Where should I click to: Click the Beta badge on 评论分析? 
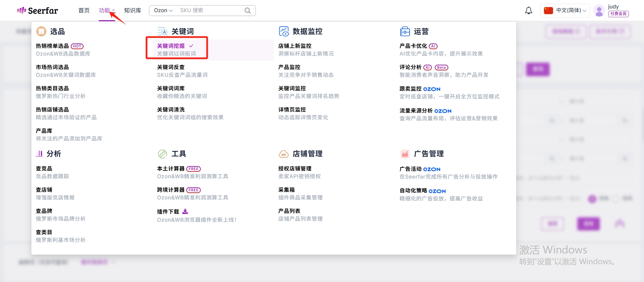click(442, 67)
